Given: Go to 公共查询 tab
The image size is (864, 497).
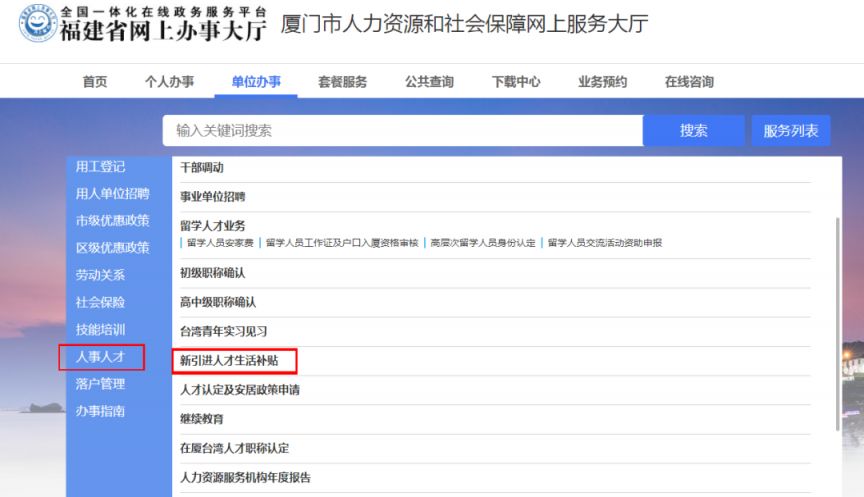Looking at the screenshot, I should click(x=429, y=82).
